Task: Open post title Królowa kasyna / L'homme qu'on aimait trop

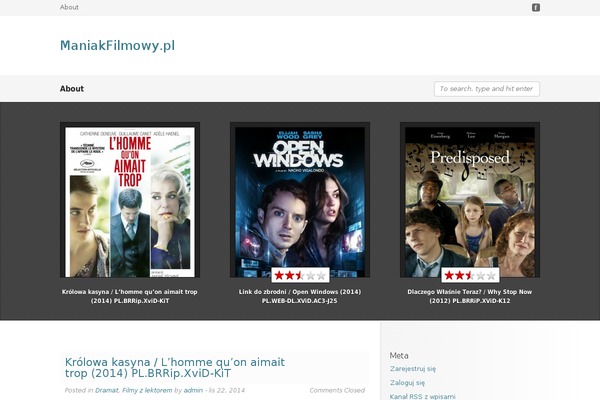Action: [175, 367]
